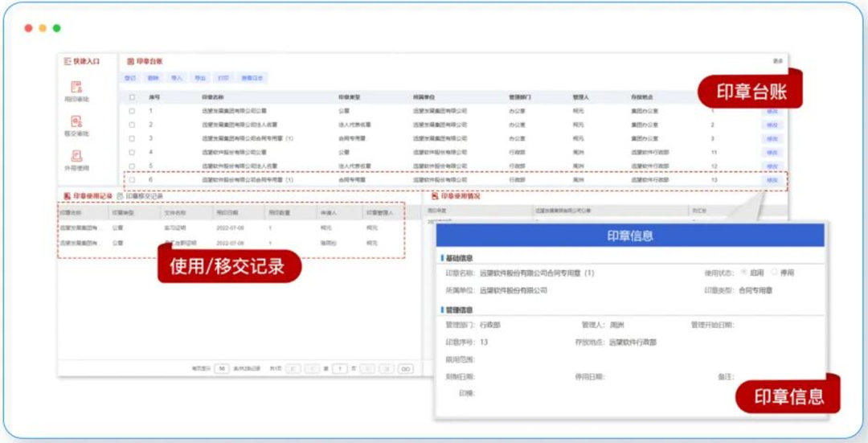Viewport: 868px width, 443px height.
Task: Go to previous page in pagination
Action: click(x=312, y=369)
